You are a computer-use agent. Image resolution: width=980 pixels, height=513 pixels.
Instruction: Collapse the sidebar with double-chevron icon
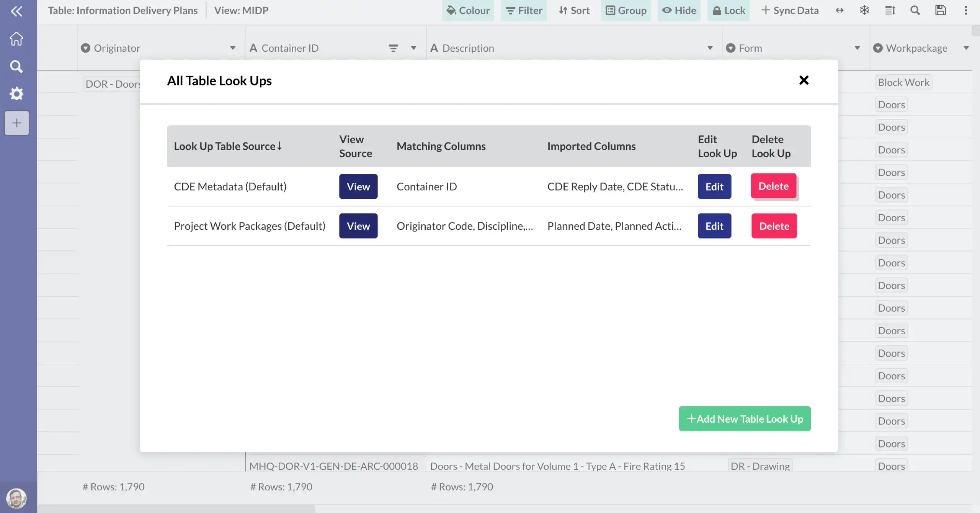click(x=16, y=11)
